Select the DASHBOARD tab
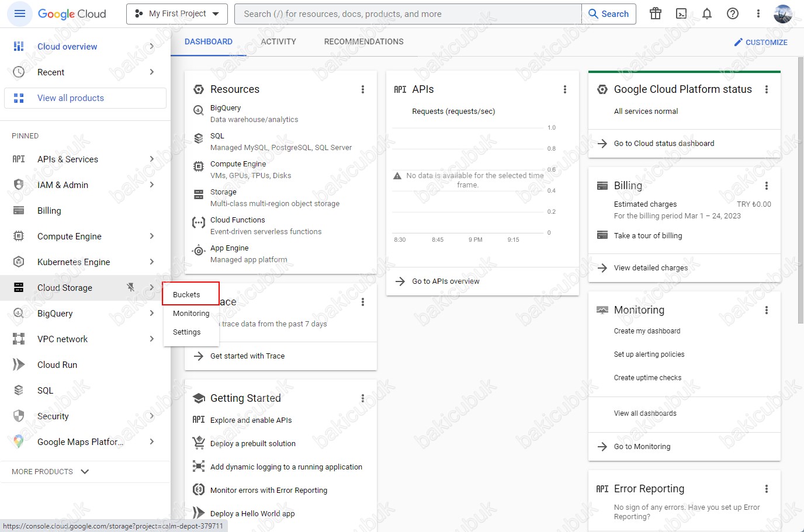 point(209,41)
